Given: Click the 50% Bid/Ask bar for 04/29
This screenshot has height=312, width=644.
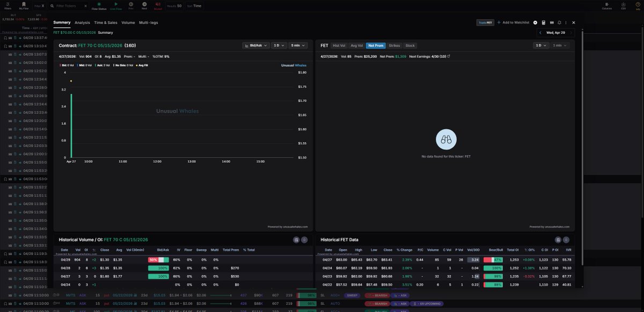Looking at the screenshot, I should click(x=158, y=259).
